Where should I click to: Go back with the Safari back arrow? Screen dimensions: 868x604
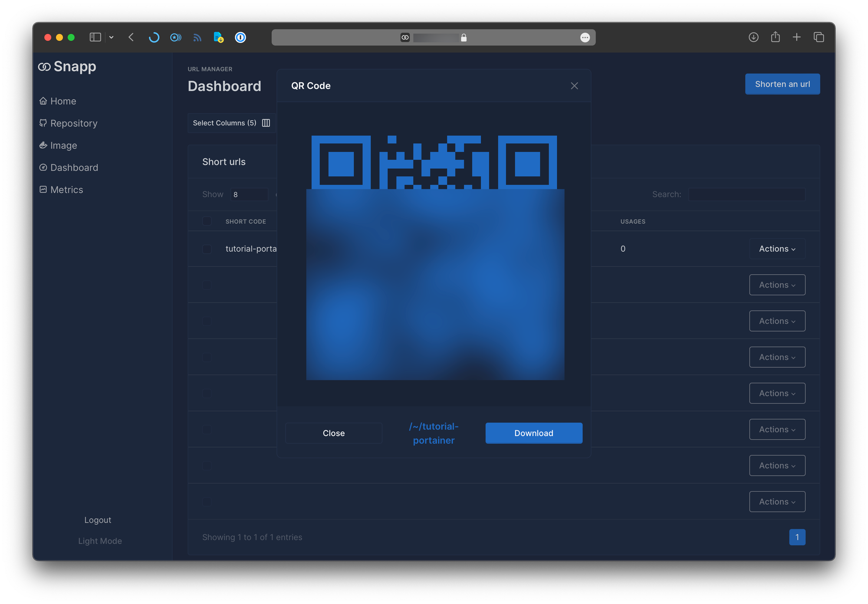[131, 37]
